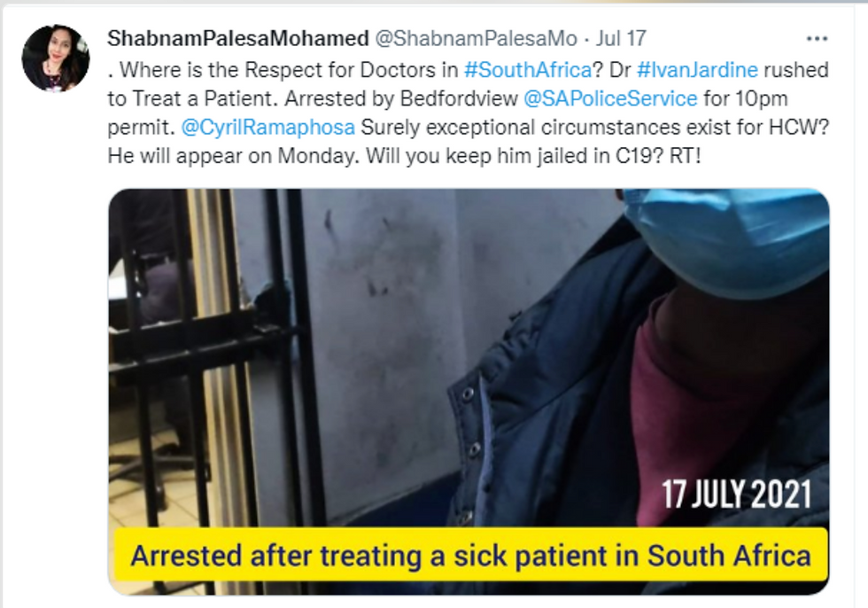Select the yellow 'Arrested after treating' caption banner

470,555
